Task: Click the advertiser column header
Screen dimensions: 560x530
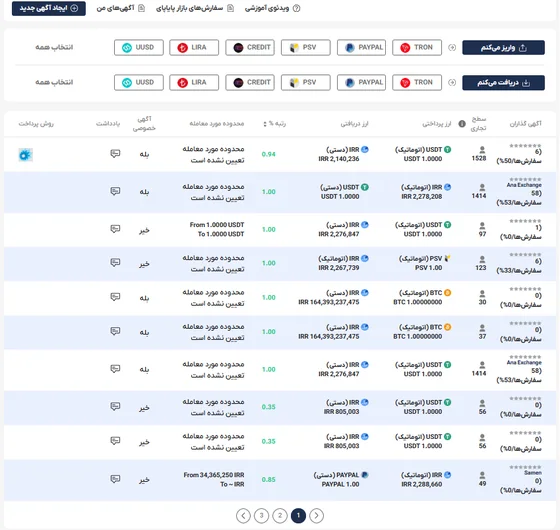Action: (525, 124)
